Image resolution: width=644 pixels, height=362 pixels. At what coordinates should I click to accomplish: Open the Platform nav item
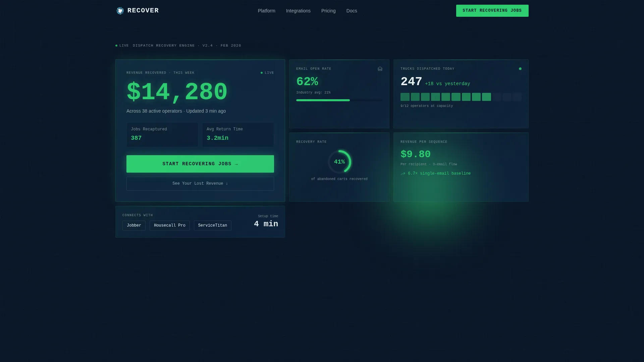coord(266,11)
